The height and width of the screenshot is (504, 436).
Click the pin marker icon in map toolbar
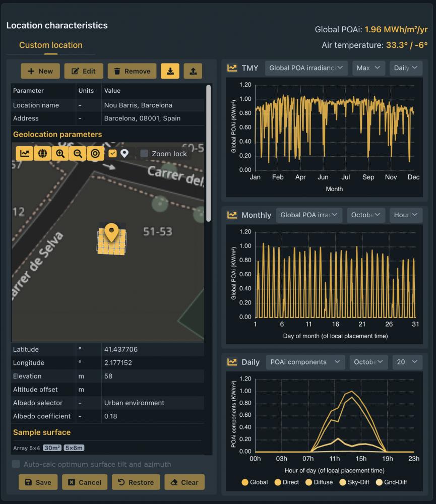click(x=124, y=153)
